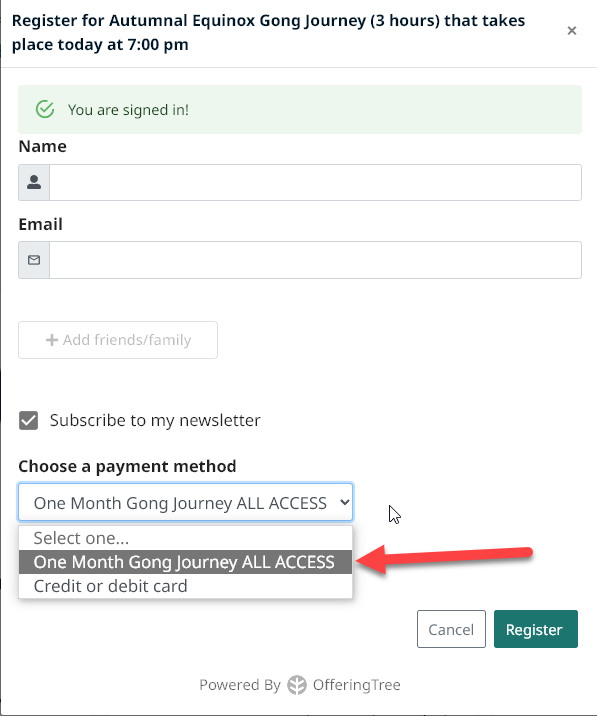Screen dimensions: 597x716
Task: Click the Subscribe to my newsletter label
Action: click(155, 420)
